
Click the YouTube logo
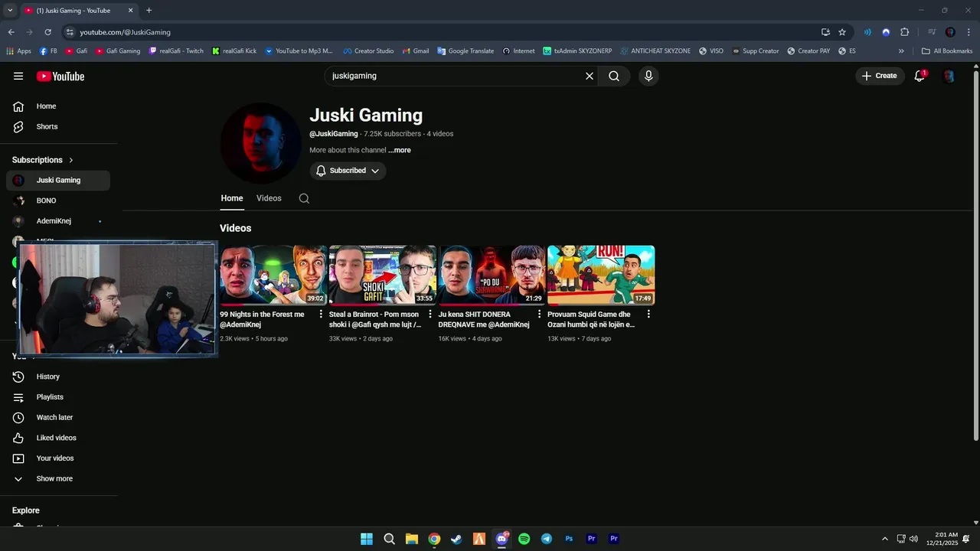pos(60,76)
